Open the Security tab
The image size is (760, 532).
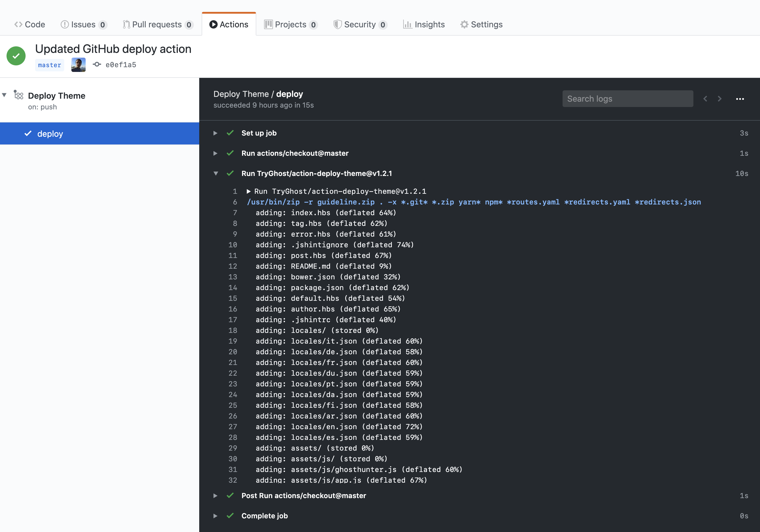click(x=360, y=24)
